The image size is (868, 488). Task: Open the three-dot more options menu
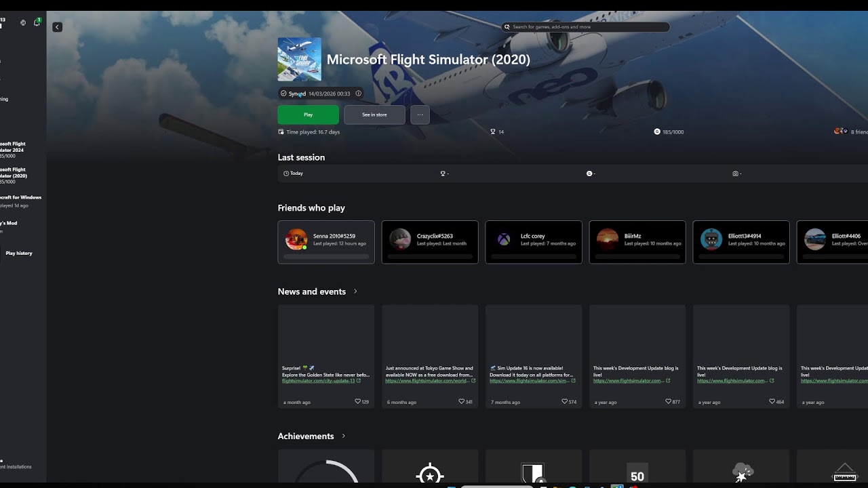pos(420,115)
